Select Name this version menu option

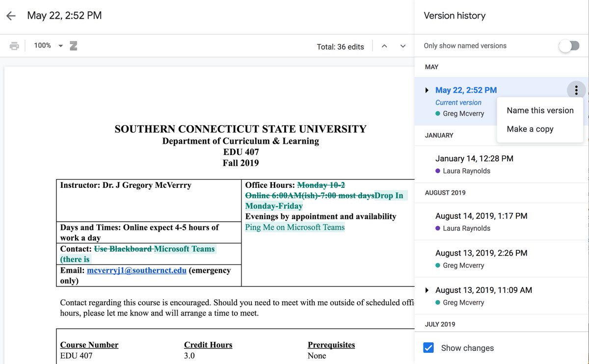click(x=540, y=110)
